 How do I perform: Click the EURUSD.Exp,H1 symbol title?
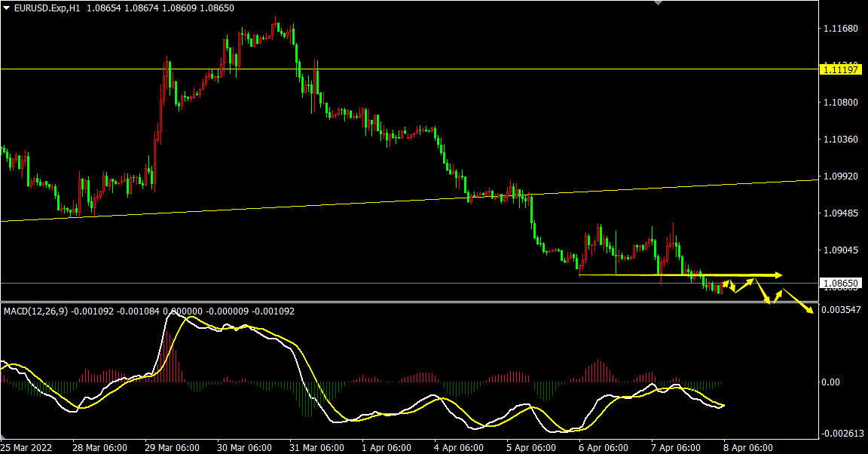coord(47,8)
